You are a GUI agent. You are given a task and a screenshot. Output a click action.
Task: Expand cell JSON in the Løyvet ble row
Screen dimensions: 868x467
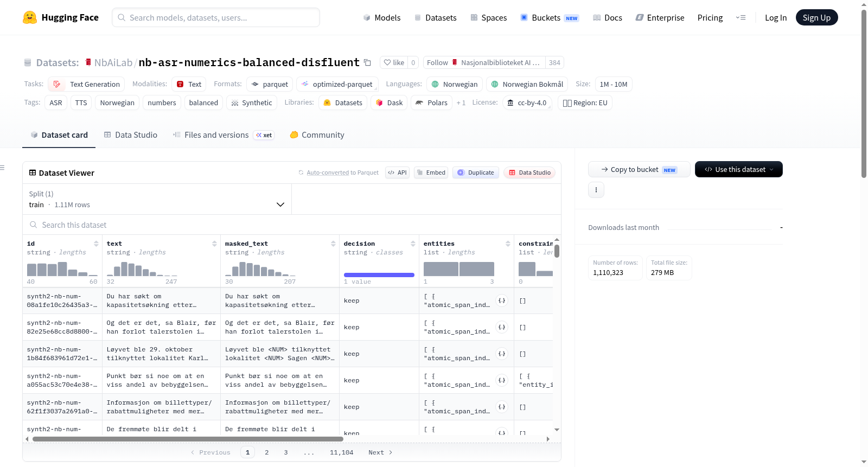tap(502, 354)
